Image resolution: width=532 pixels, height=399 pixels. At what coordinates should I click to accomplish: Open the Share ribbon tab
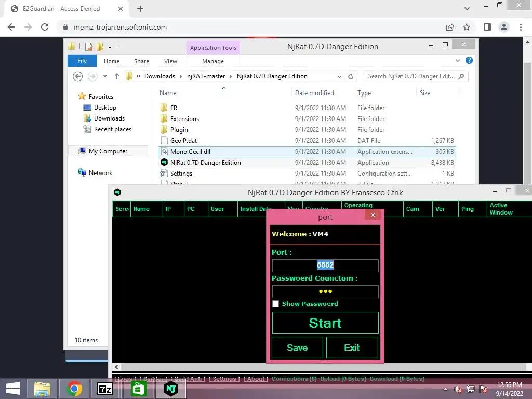141,61
